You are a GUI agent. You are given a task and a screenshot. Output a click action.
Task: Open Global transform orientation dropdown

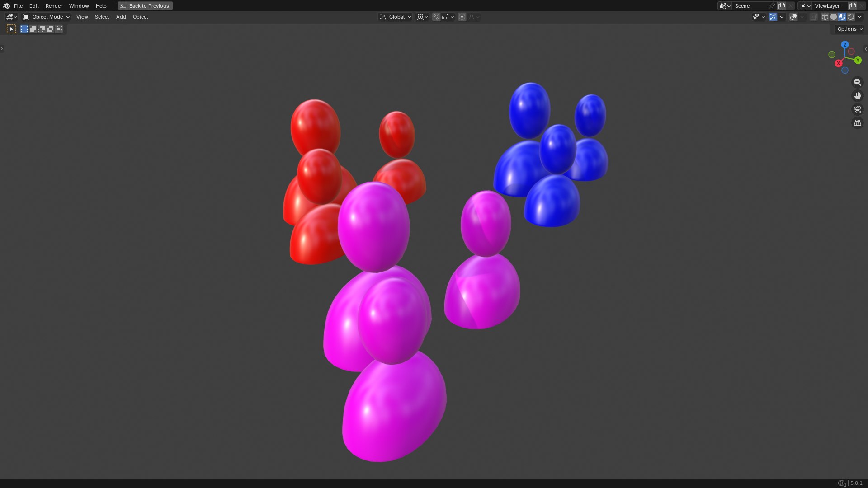(396, 17)
